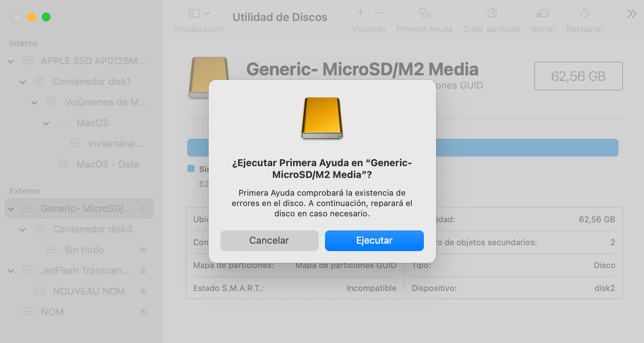Click the Utilidad de Discos window title
The width and height of the screenshot is (644, 343).
[x=280, y=17]
